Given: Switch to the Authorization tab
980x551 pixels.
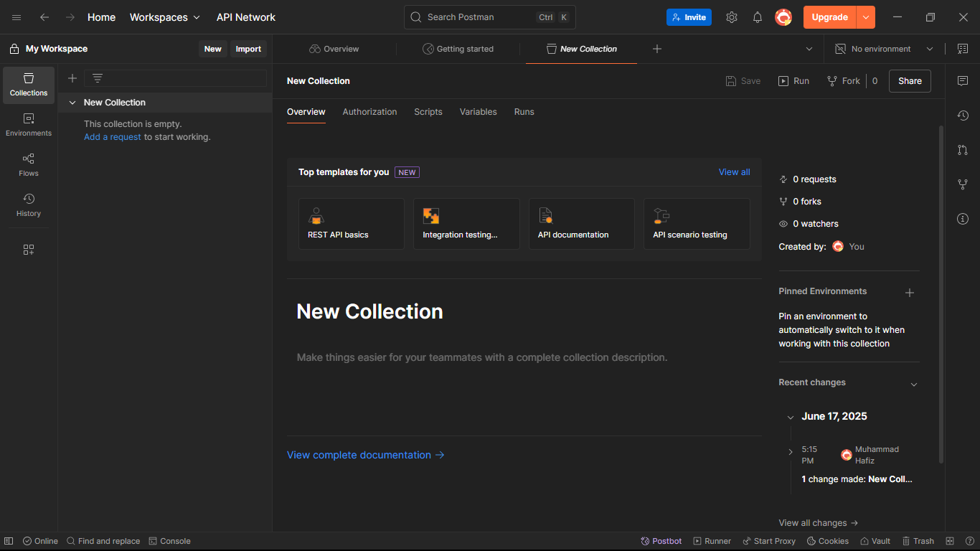Looking at the screenshot, I should click(369, 112).
